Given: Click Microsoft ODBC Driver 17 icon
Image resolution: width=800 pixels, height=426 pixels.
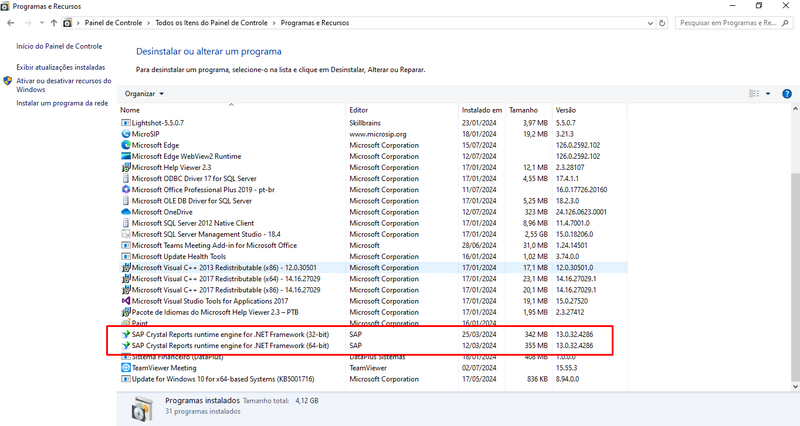Looking at the screenshot, I should pyautogui.click(x=126, y=179).
